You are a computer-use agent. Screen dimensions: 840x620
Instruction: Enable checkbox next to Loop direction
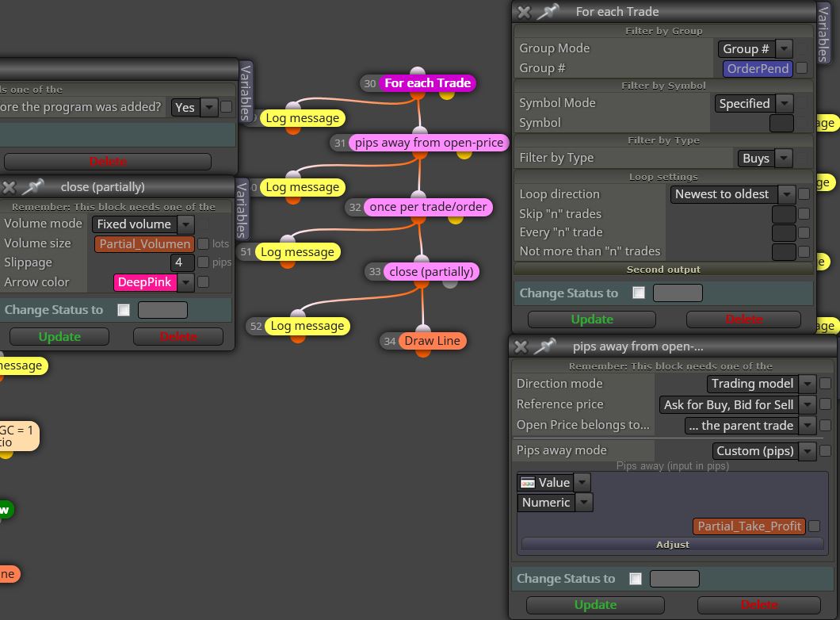pyautogui.click(x=804, y=194)
